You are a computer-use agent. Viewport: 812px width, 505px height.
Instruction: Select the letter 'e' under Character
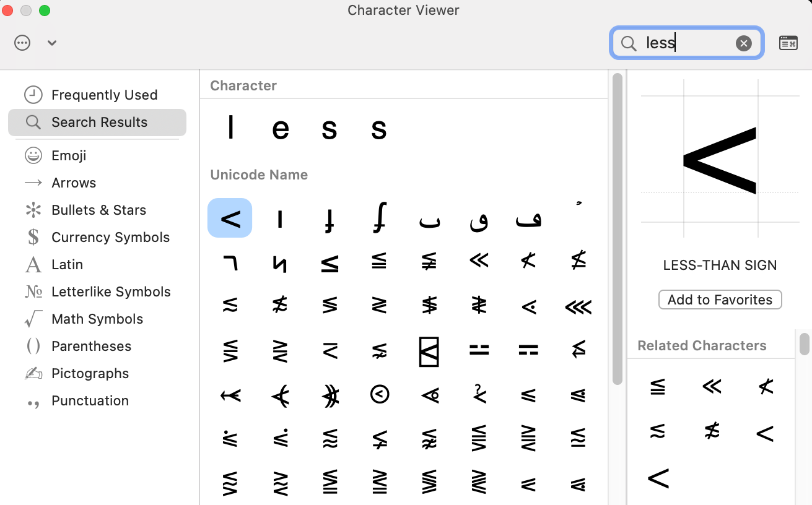(x=280, y=129)
